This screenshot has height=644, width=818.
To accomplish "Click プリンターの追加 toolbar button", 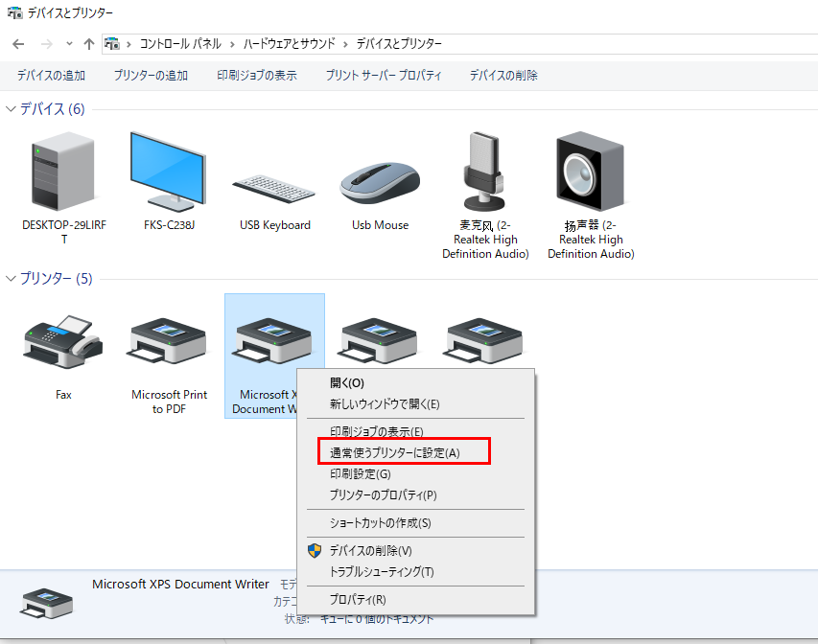I will (151, 76).
